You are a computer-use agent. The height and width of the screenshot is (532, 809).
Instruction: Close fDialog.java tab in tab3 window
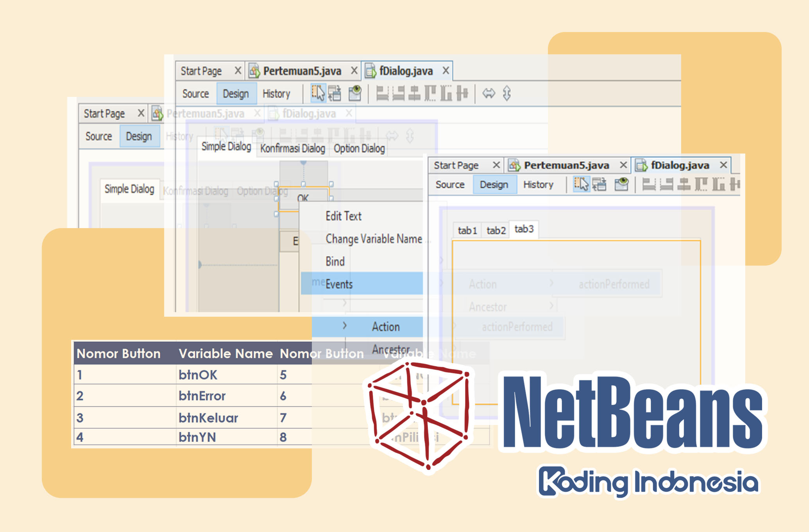coord(723,165)
